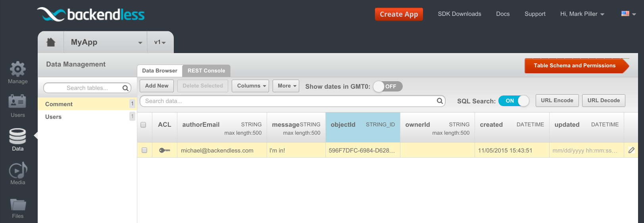Open SDK Downloads menu item
This screenshot has width=644, height=223.
click(x=459, y=14)
